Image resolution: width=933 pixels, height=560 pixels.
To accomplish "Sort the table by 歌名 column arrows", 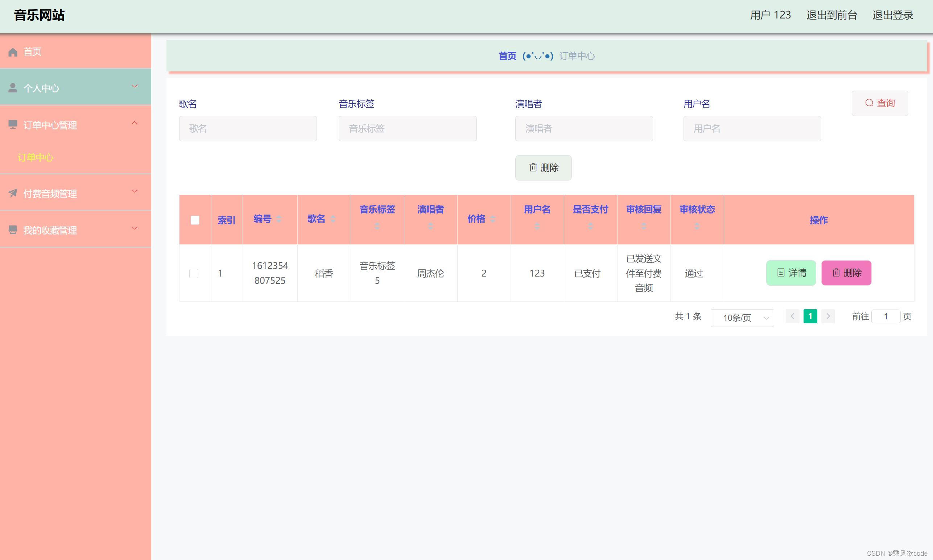I will [333, 219].
